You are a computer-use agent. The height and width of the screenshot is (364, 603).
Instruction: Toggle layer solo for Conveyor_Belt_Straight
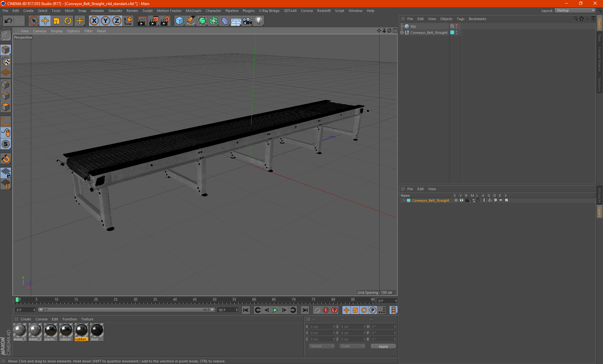[456, 200]
